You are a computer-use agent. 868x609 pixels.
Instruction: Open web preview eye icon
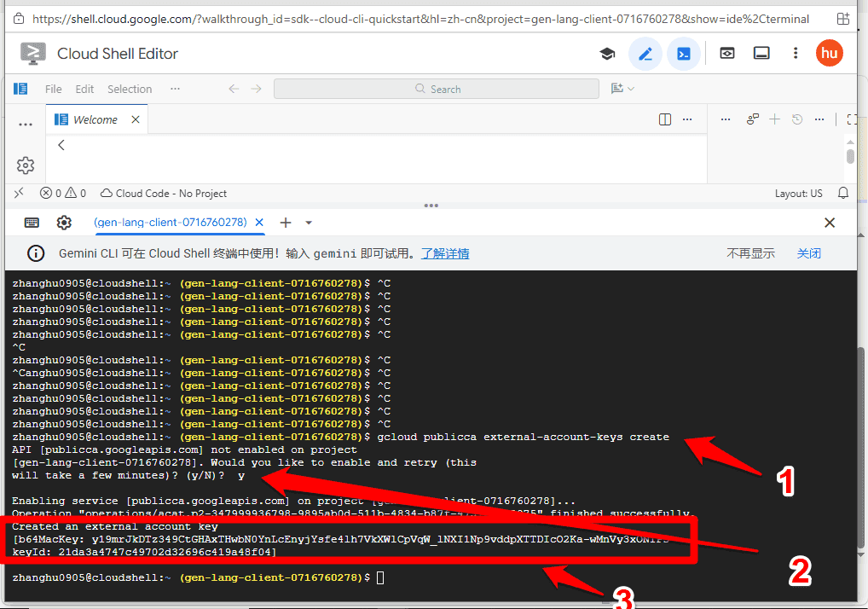[726, 53]
